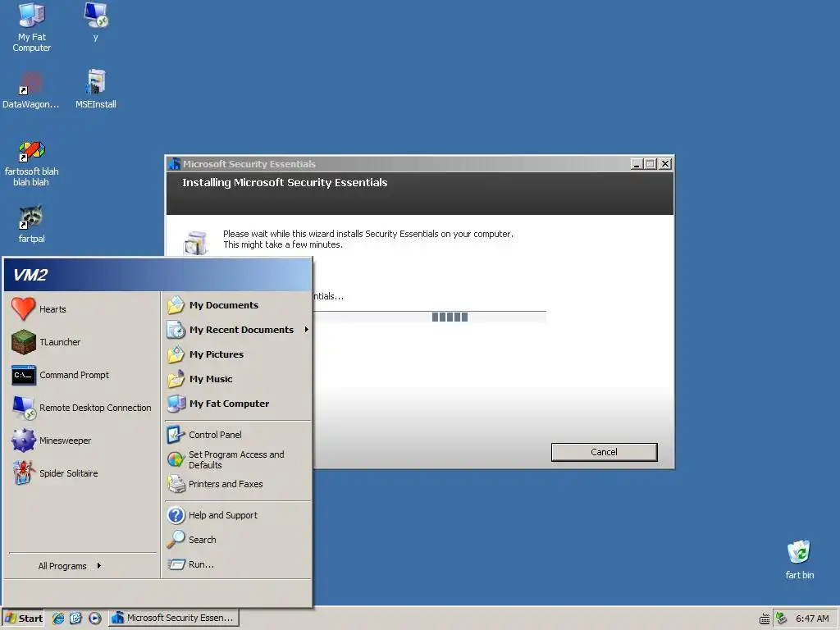Launch Hearts from the Start menu
The height and width of the screenshot is (630, 840).
[83, 309]
